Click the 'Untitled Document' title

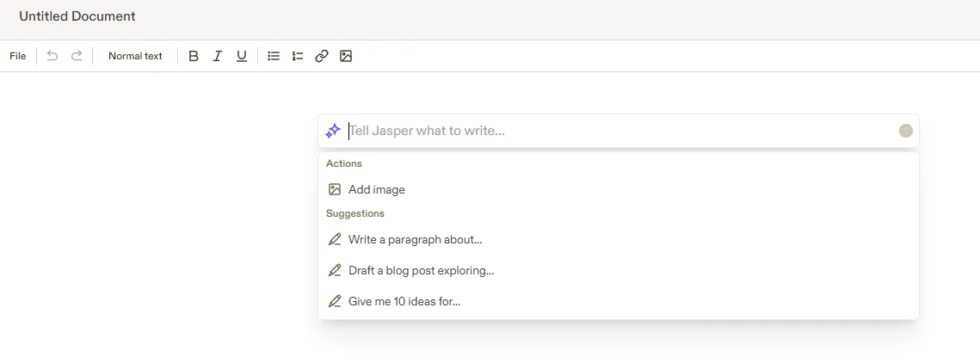tap(77, 16)
